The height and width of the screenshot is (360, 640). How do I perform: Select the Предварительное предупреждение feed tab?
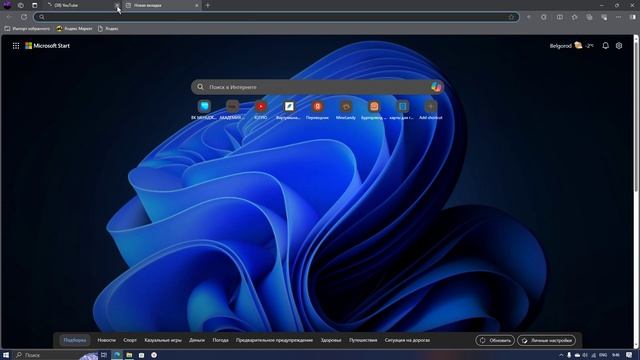click(274, 340)
